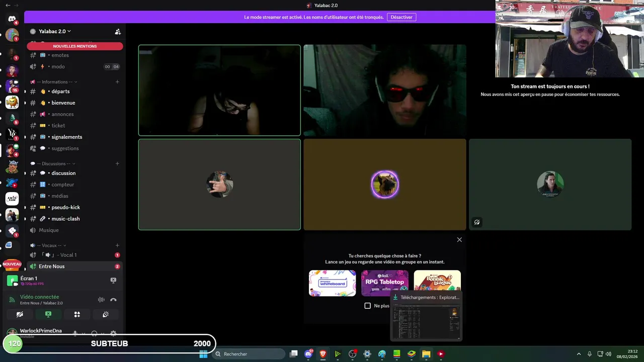
Task: Open Discord from the Windows taskbar
Action: 308,354
